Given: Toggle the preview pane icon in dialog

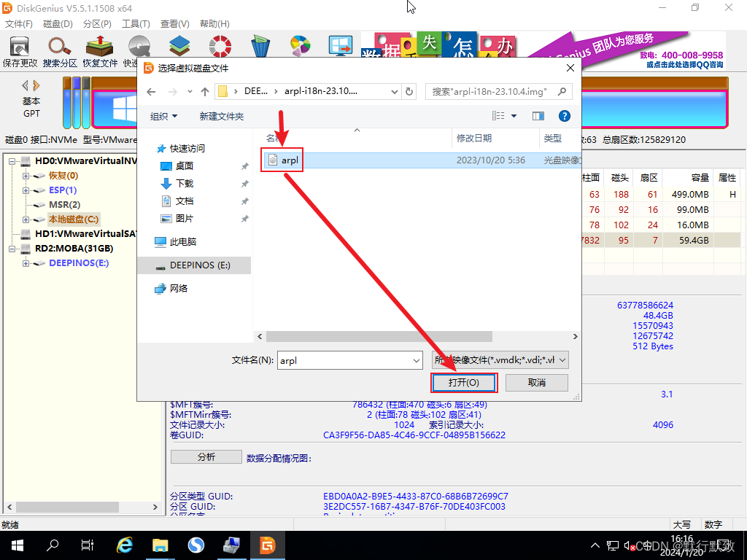Looking at the screenshot, I should [538, 116].
